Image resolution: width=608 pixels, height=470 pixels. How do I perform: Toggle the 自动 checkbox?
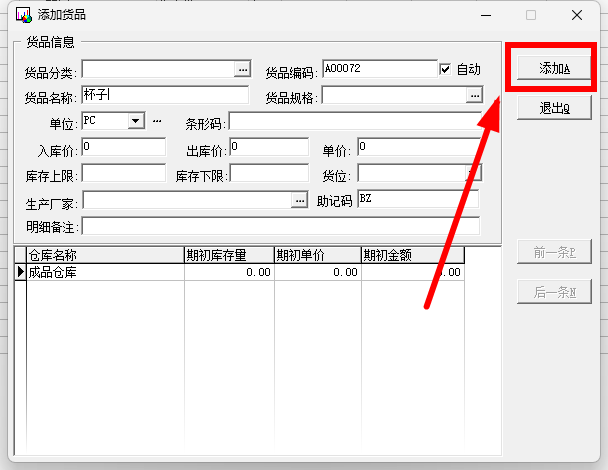pos(445,69)
